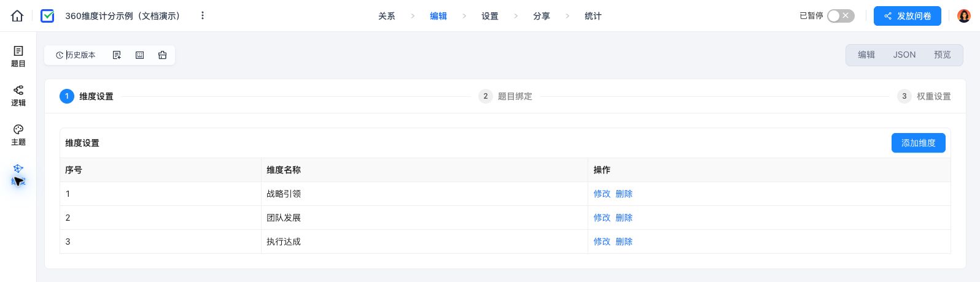
Task: Open the three-dot more options menu
Action: (203, 16)
